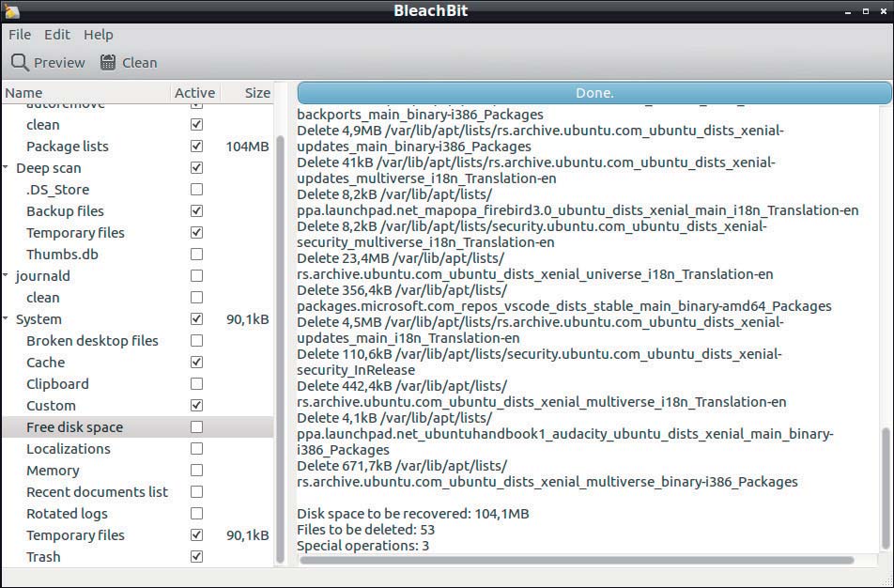Click the BleachBit app icon in title bar
This screenshot has height=588, width=894.
point(12,11)
